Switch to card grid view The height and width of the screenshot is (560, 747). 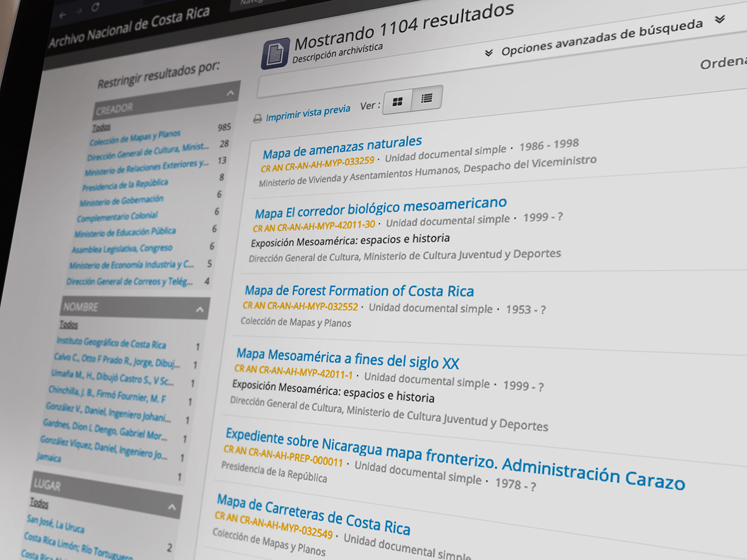pyautogui.click(x=397, y=102)
